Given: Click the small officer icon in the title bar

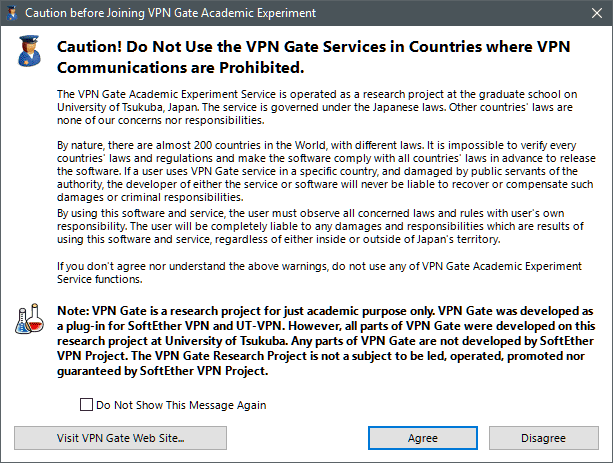Looking at the screenshot, I should point(13,13).
